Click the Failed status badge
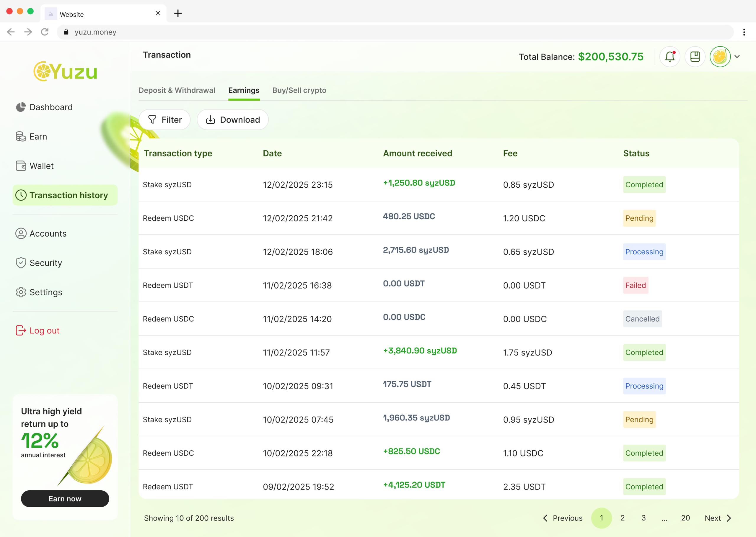 (x=636, y=285)
